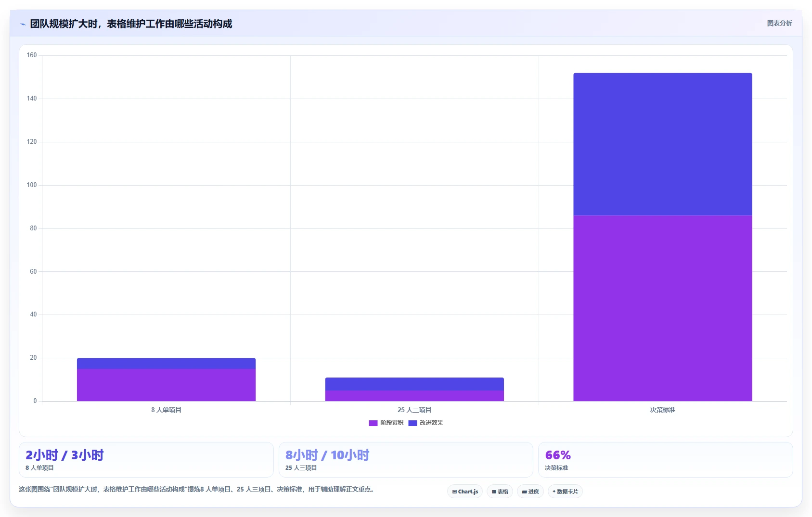Click the purple segment of 25 人三项目 bar
812x517 pixels.
point(414,396)
